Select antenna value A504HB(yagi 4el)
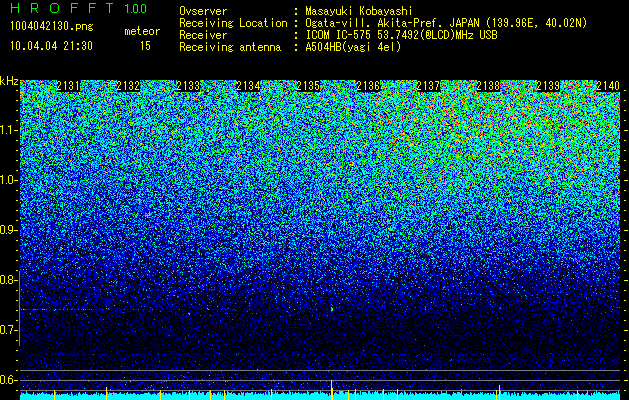Viewport: 629px width, 400px height. point(353,47)
